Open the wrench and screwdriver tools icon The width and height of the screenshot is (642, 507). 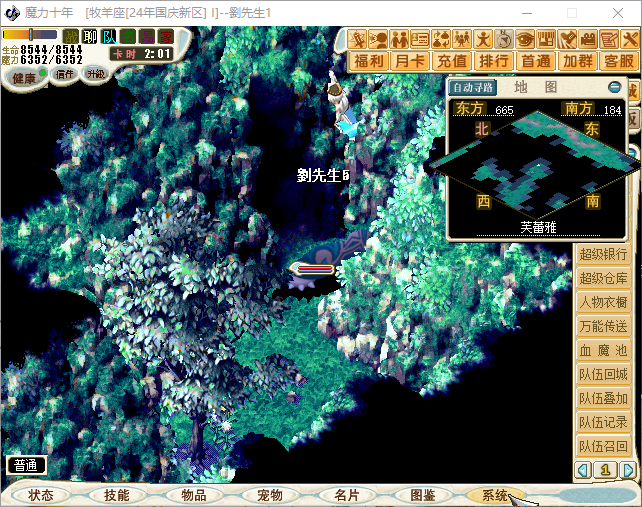630,39
